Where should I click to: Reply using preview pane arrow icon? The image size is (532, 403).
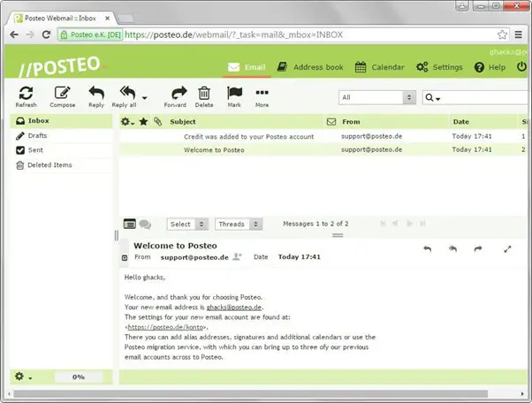427,249
